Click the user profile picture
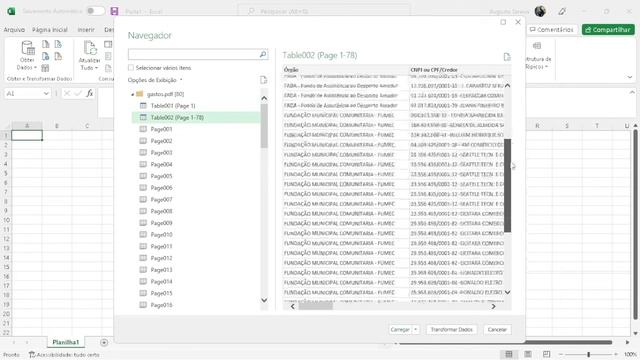Viewport: 640px width, 360px height. click(540, 11)
